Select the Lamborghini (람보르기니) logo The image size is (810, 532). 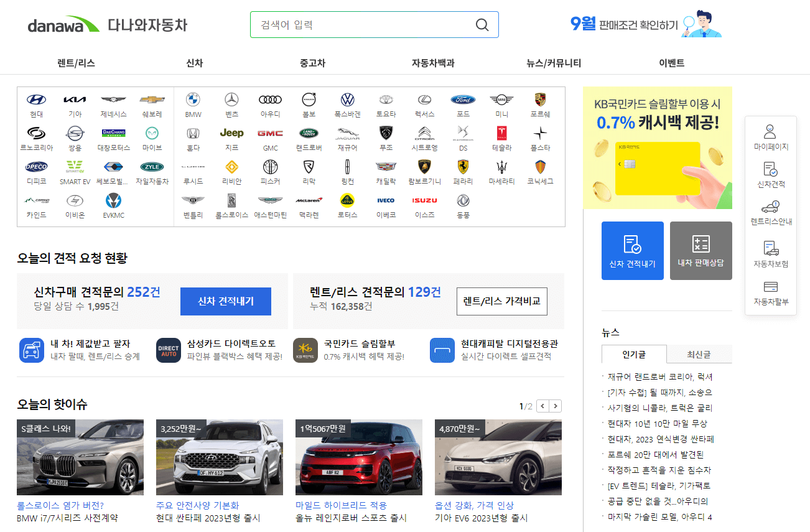[x=424, y=167]
